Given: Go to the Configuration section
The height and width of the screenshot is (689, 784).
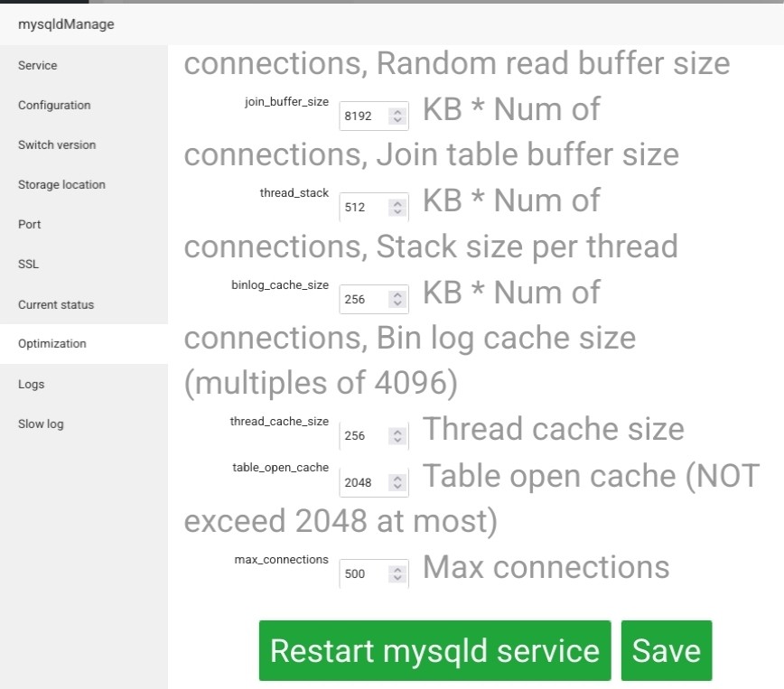Looking at the screenshot, I should pos(54,105).
